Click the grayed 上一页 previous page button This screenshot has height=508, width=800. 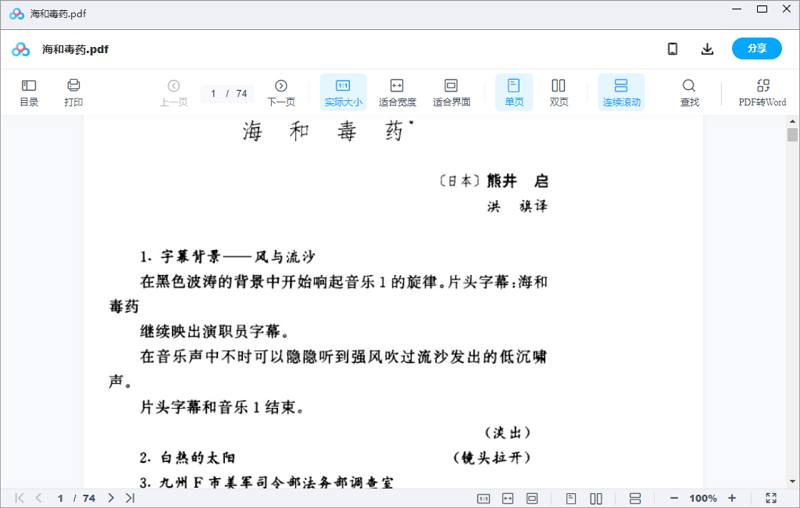(x=174, y=92)
